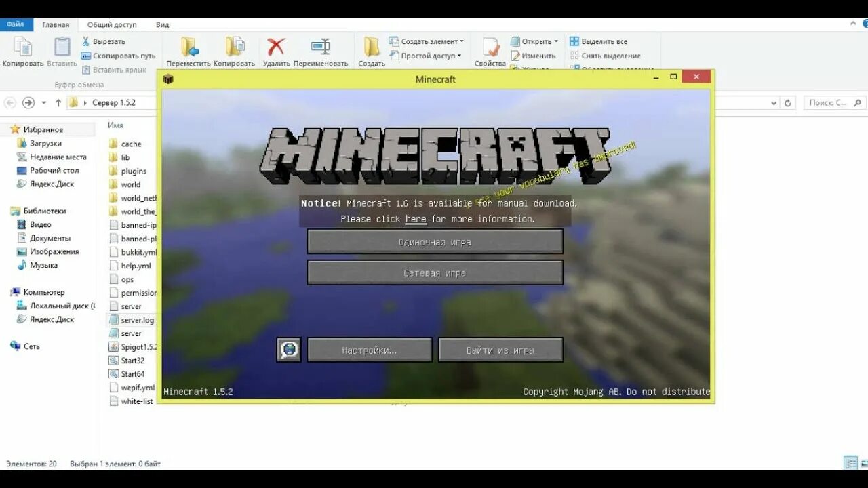Click the New folder (Создать) icon
This screenshot has width=868, height=488.
[372, 47]
